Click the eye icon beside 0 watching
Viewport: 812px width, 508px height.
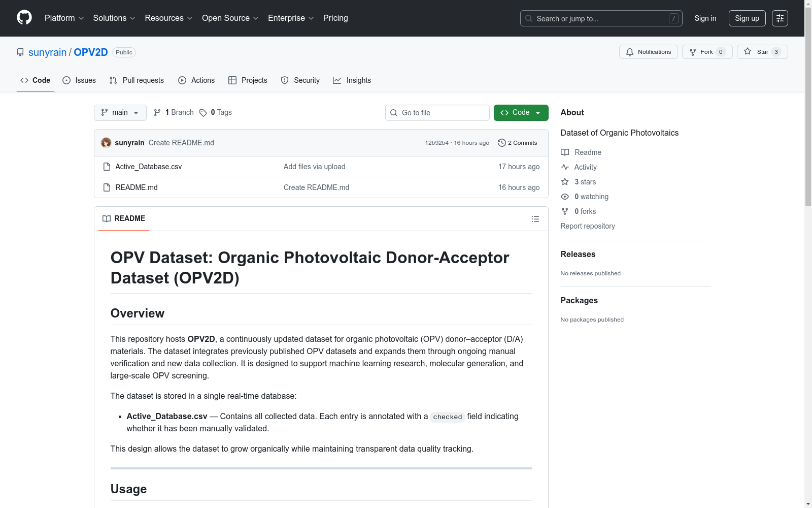(565, 197)
